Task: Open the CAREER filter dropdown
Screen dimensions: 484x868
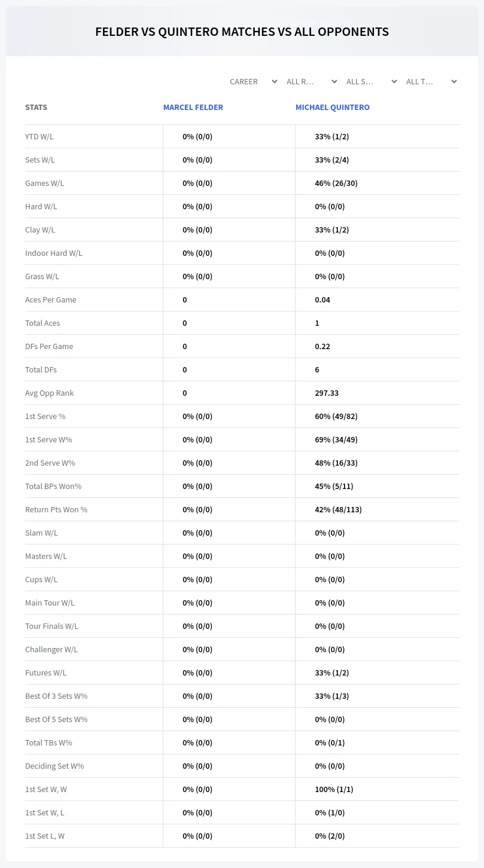Action: [253, 81]
